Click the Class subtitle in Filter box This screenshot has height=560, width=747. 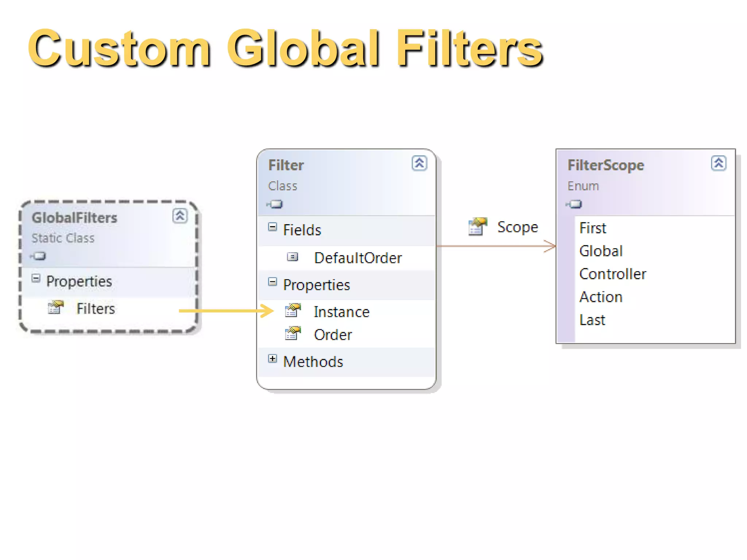point(283,186)
